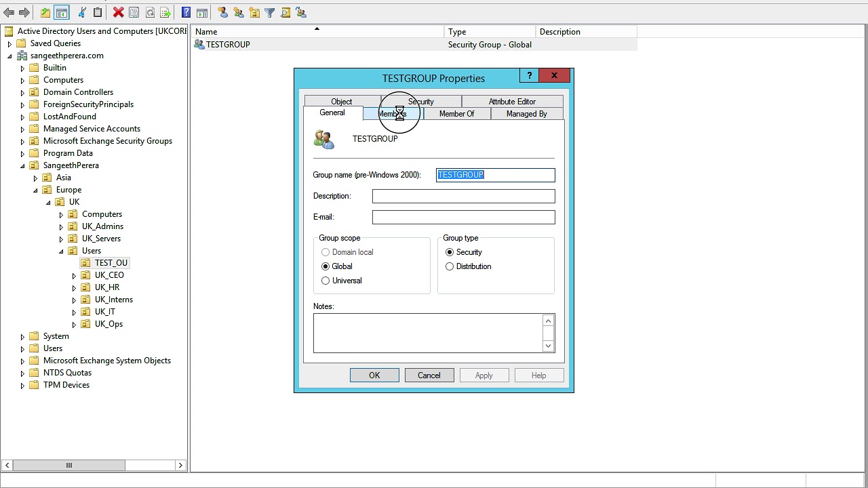Viewport: 868px width, 488px height.
Task: Click the red Delete X toolbar icon
Action: tap(118, 12)
